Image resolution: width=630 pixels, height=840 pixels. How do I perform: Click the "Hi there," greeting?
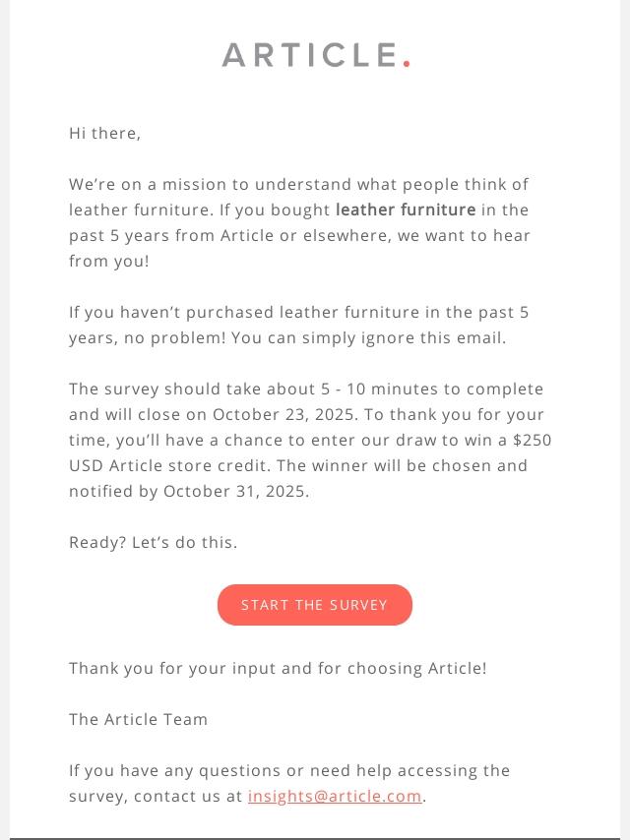pyautogui.click(x=105, y=134)
